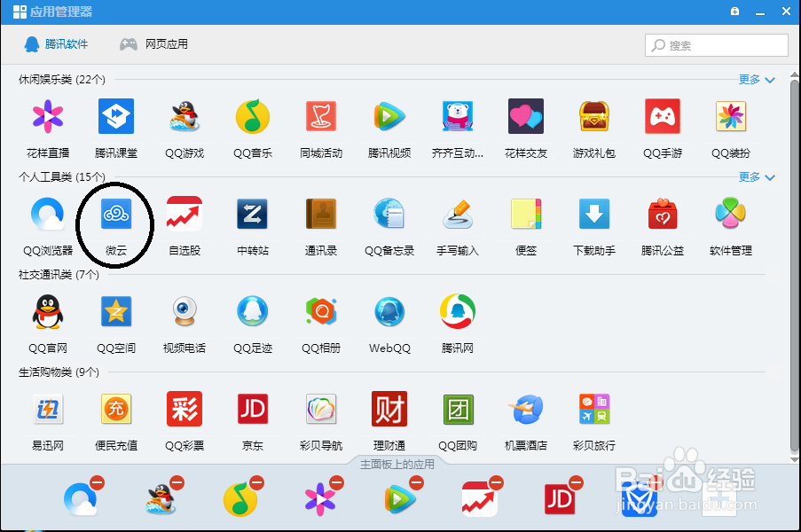
Task: Launch QQ空间 star icon
Action: [116, 311]
